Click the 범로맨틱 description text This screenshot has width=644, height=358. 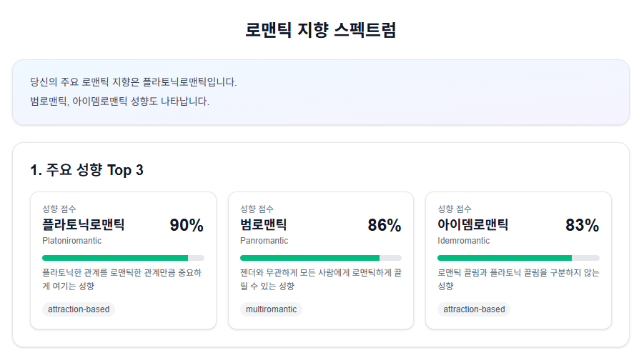click(x=319, y=279)
